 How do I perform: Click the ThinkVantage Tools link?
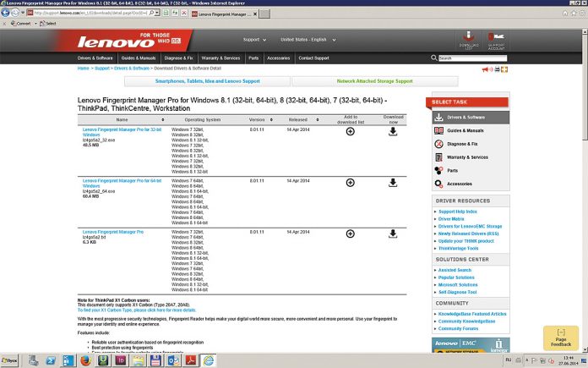click(461, 248)
